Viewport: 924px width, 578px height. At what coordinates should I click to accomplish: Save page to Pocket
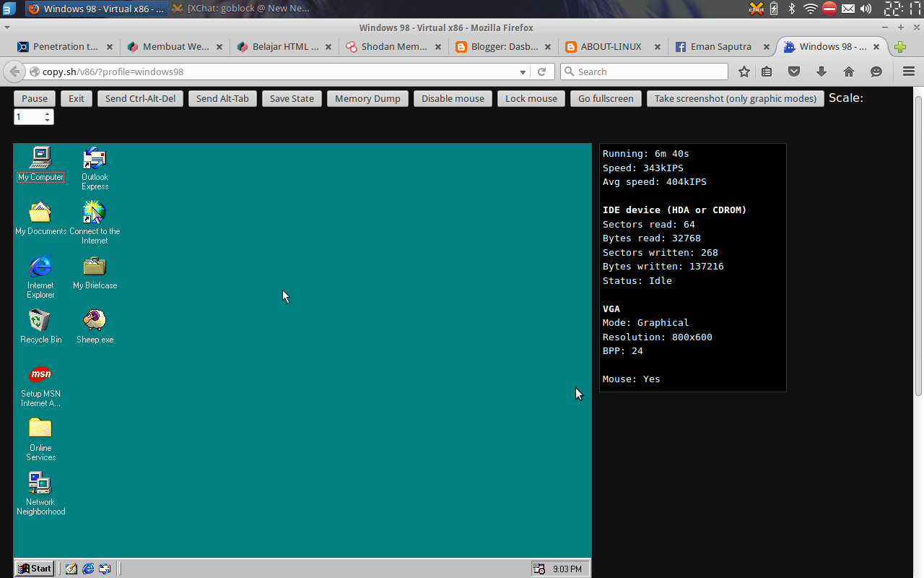click(x=794, y=72)
